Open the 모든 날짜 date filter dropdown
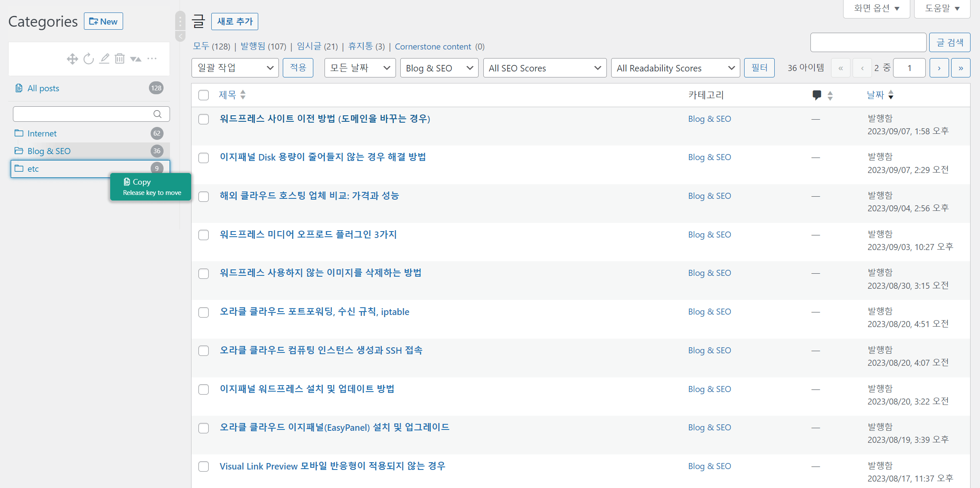This screenshot has width=980, height=488. [360, 68]
